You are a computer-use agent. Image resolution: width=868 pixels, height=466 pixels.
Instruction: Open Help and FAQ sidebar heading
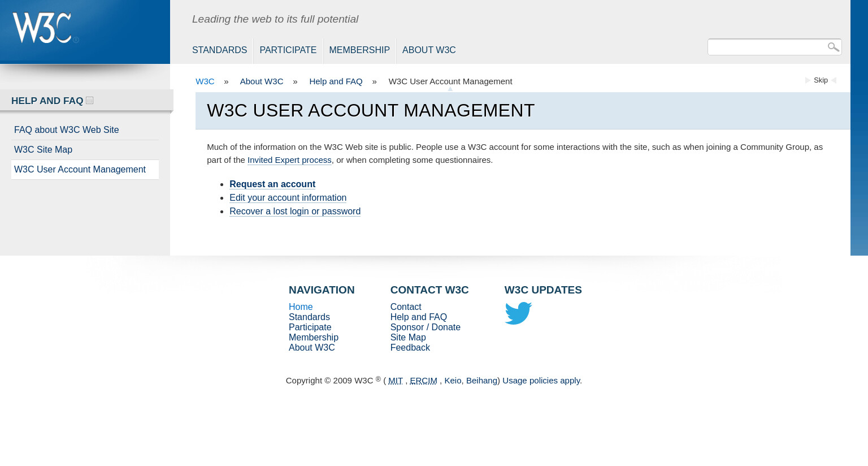pyautogui.click(x=47, y=101)
